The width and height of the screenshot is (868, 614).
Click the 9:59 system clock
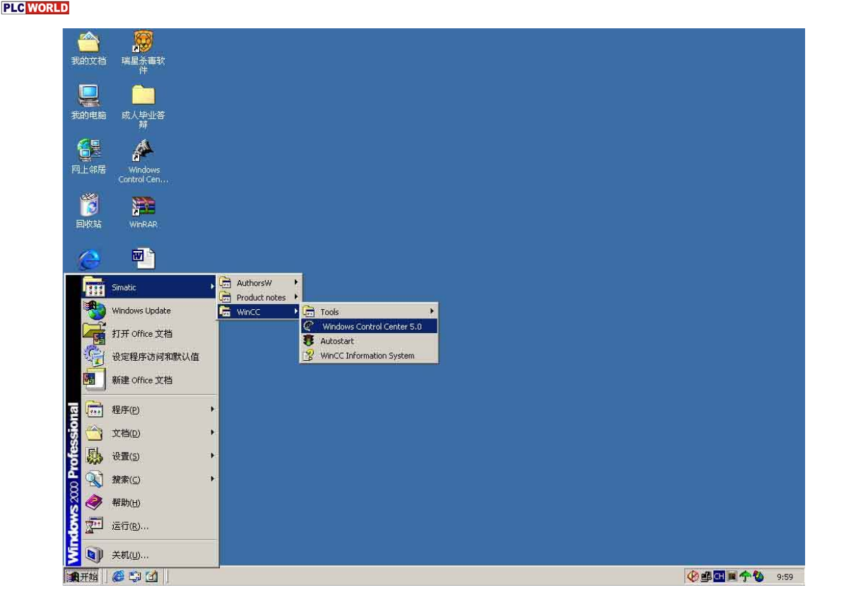(785, 577)
